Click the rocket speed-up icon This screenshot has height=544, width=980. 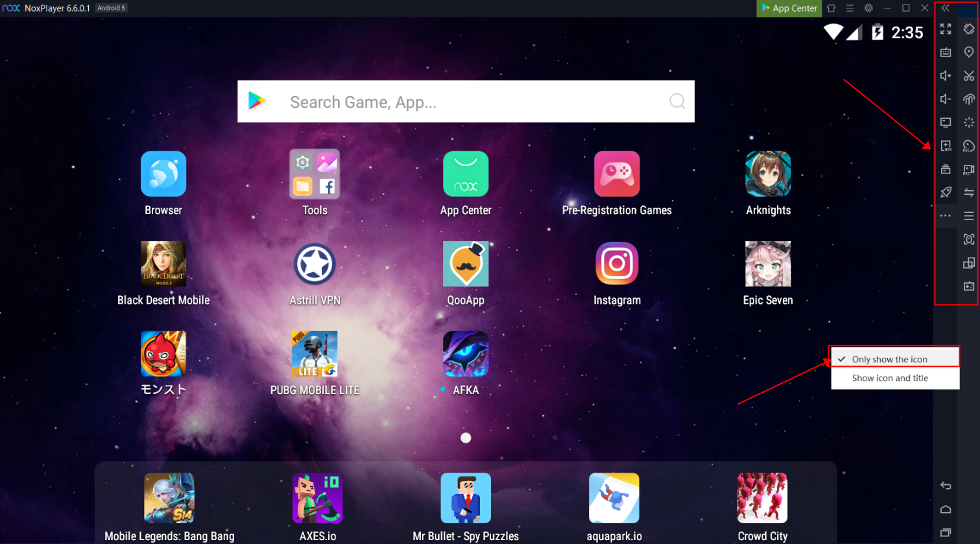(x=946, y=192)
